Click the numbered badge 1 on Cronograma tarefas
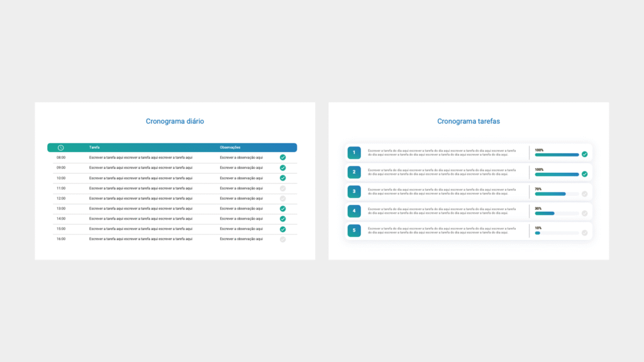Viewport: 644px width, 362px height. pyautogui.click(x=354, y=152)
